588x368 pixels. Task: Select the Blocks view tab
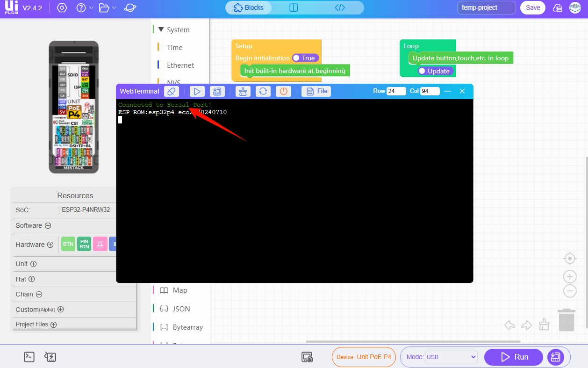tap(249, 7)
